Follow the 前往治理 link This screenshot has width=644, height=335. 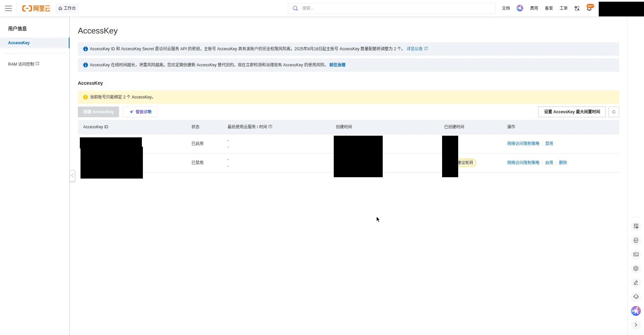point(337,65)
